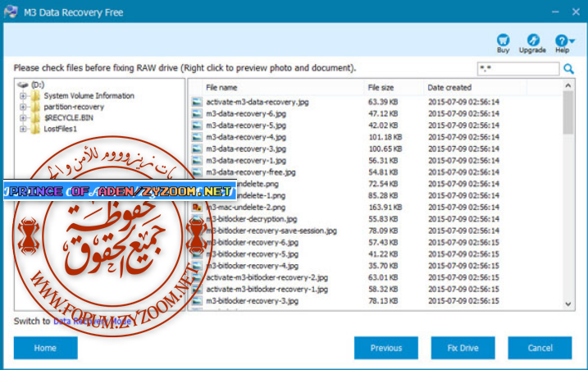Click icon of m3-data-recovery-6.jpg

pyautogui.click(x=197, y=113)
